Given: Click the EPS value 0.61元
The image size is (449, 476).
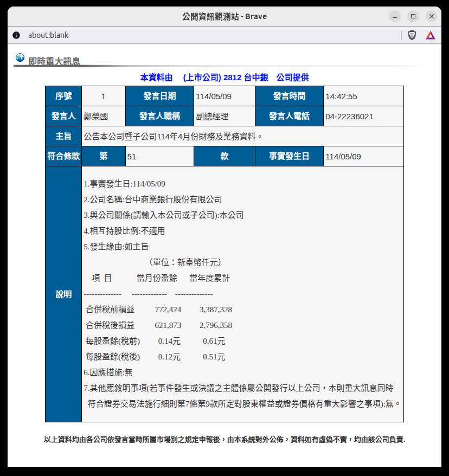Looking at the screenshot, I should 214,341.
